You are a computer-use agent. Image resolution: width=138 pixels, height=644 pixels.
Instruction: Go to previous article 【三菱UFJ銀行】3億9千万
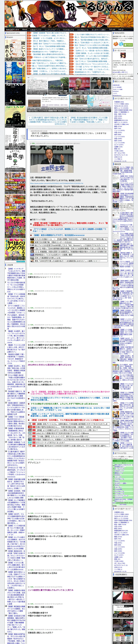click(48, 121)
